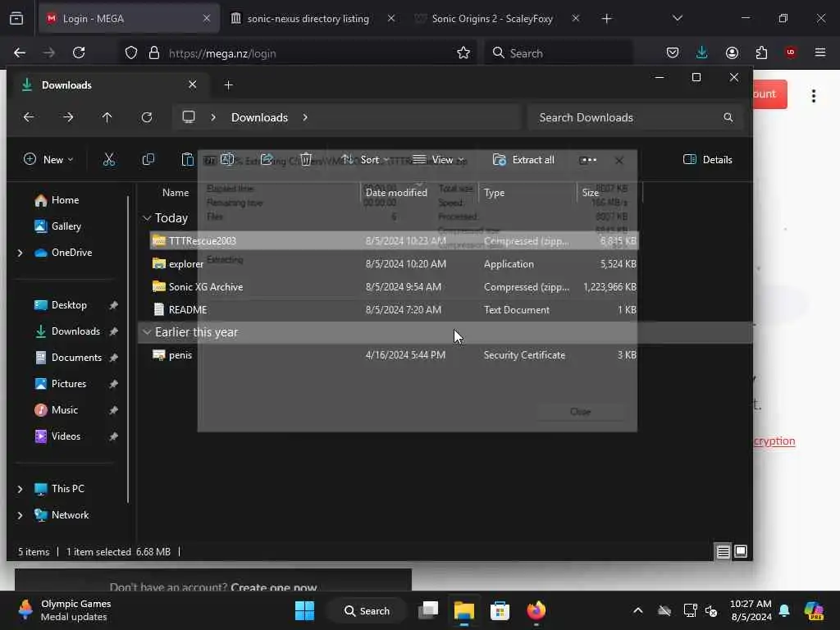The height and width of the screenshot is (630, 840).
Task: Toggle the Details pane button
Action: tap(708, 160)
